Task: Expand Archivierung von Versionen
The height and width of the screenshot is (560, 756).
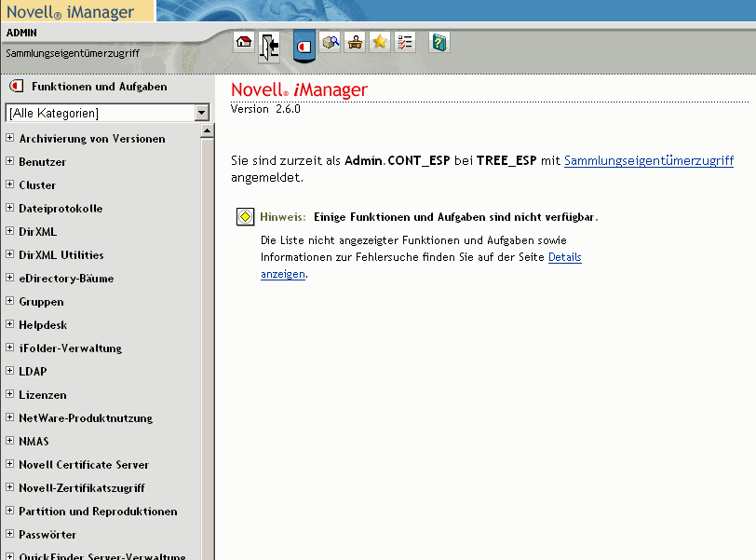Action: pyautogui.click(x=9, y=138)
